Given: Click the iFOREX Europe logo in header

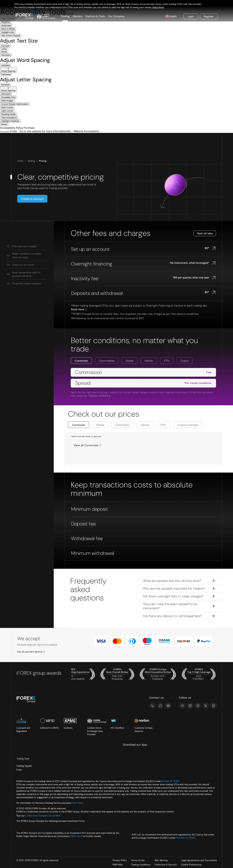Looking at the screenshot, I should point(25,16).
